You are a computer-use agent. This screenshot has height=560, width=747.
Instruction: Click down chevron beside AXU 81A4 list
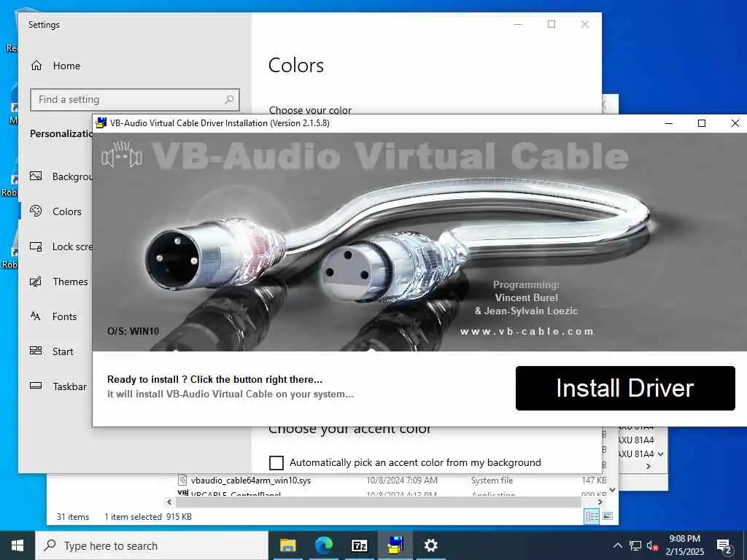(660, 454)
